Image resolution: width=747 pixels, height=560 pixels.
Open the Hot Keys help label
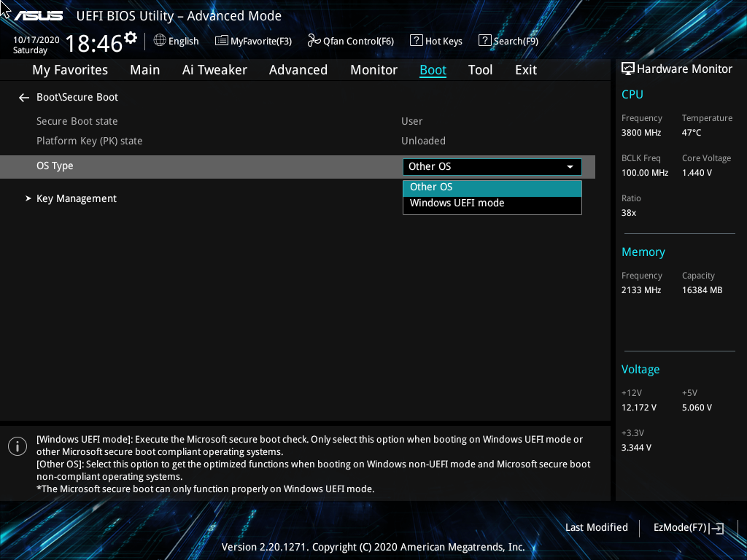[x=444, y=41]
